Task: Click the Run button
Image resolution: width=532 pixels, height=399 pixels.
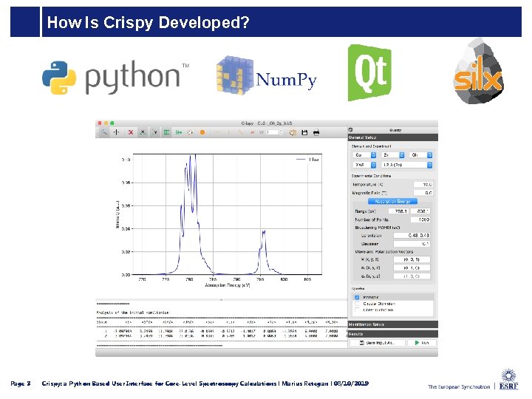Action: 422,343
